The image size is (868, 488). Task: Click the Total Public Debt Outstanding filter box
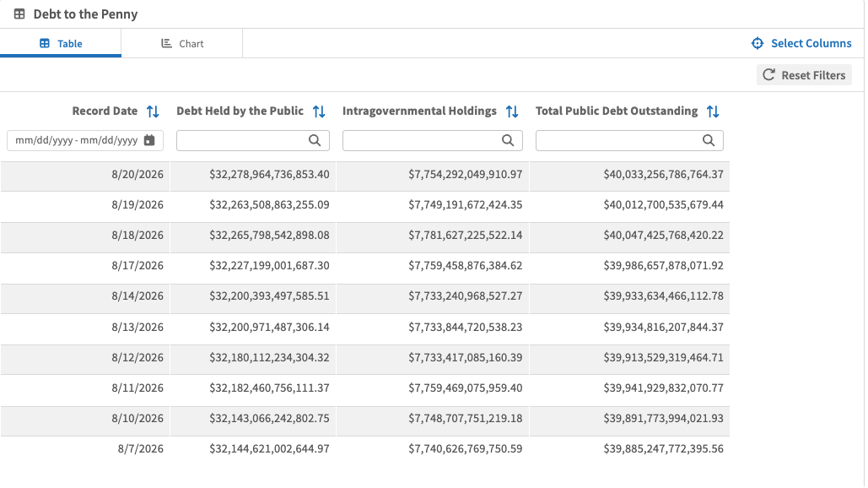[x=629, y=140]
